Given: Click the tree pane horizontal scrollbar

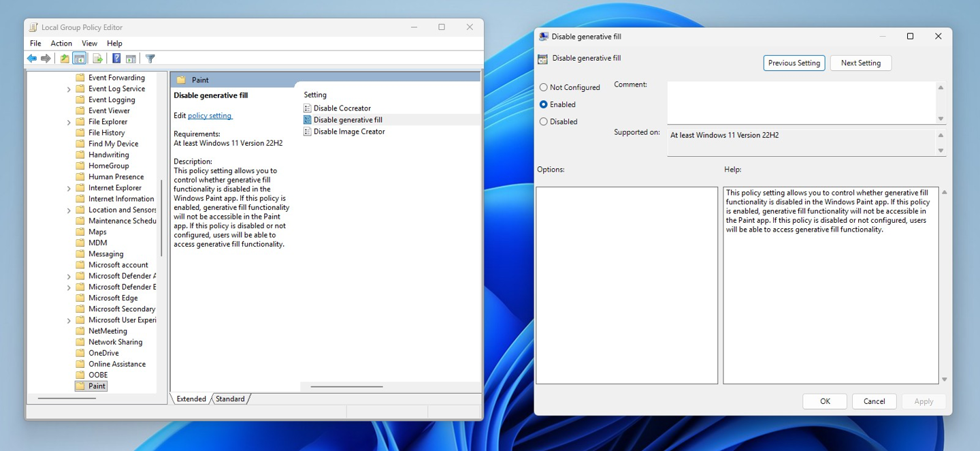Looking at the screenshot, I should pyautogui.click(x=67, y=398).
